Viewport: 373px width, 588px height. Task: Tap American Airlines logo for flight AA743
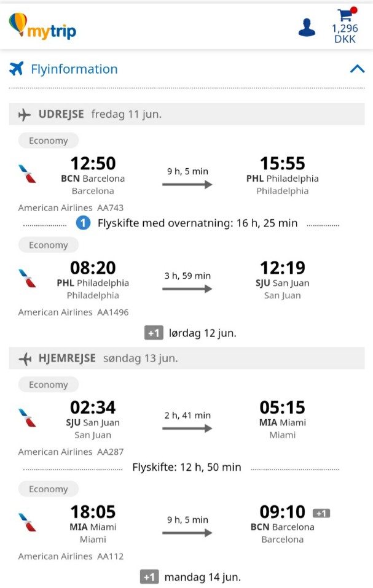pos(28,174)
